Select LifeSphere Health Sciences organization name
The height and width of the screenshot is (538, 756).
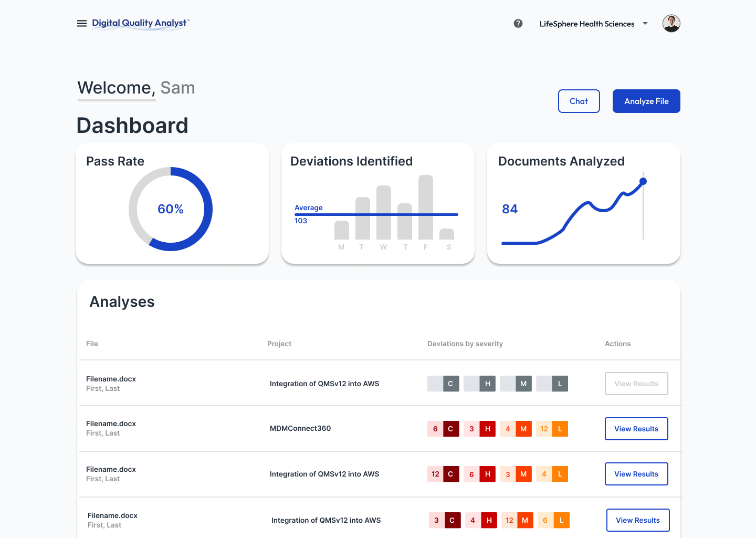[x=586, y=24]
